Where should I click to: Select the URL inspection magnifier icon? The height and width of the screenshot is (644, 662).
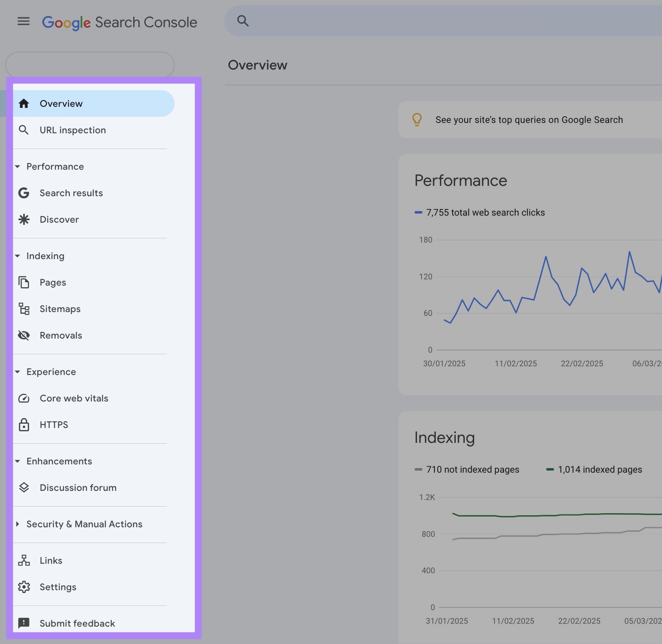[x=24, y=130]
